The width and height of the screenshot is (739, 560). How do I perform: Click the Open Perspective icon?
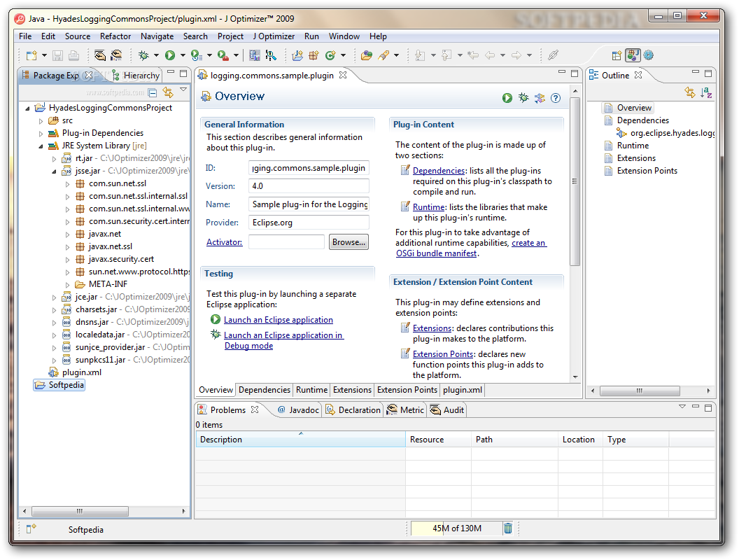[617, 55]
